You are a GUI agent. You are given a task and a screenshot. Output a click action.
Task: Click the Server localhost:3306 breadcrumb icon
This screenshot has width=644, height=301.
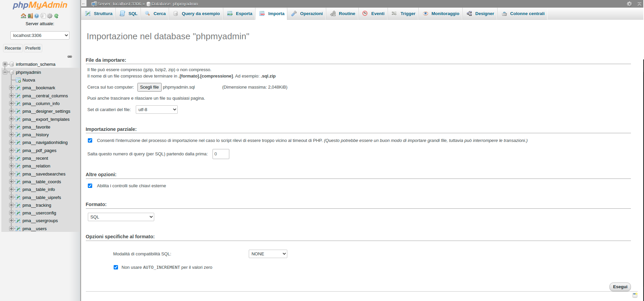click(x=94, y=4)
